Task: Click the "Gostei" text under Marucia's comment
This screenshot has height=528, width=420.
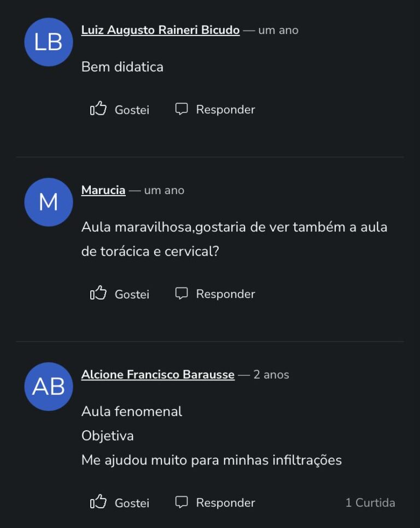Action: point(132,294)
